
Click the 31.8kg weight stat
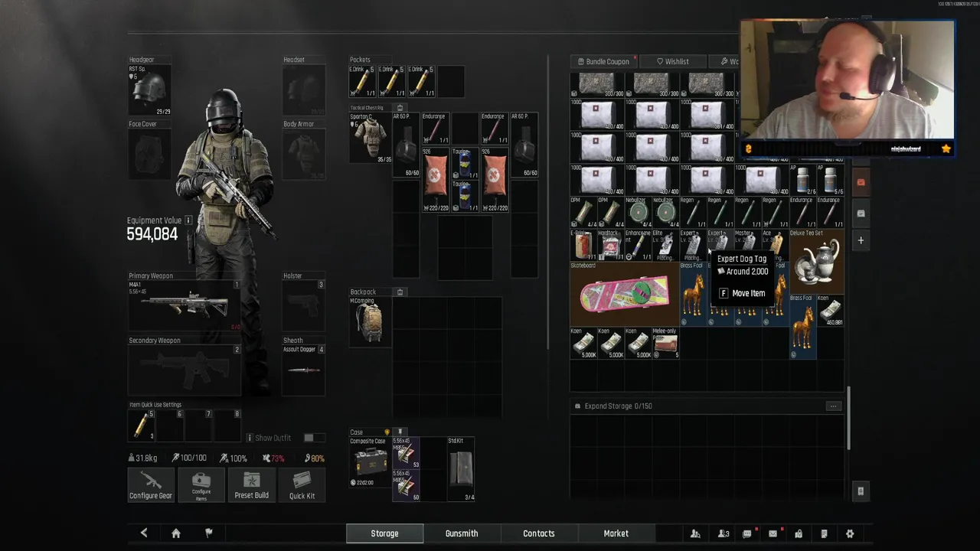click(x=143, y=458)
